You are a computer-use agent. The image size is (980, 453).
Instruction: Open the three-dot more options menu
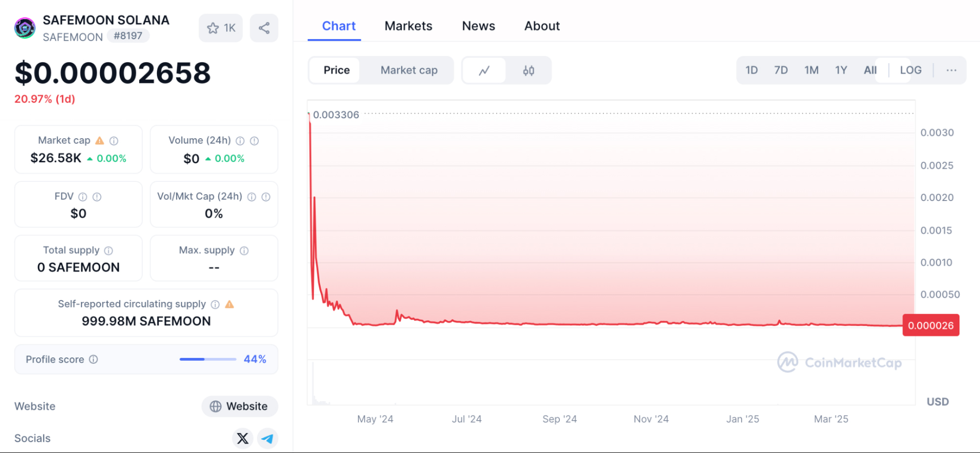point(951,70)
